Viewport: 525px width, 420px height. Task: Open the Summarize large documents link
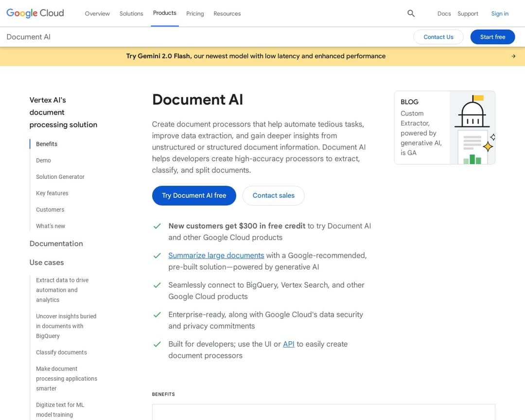216,256
